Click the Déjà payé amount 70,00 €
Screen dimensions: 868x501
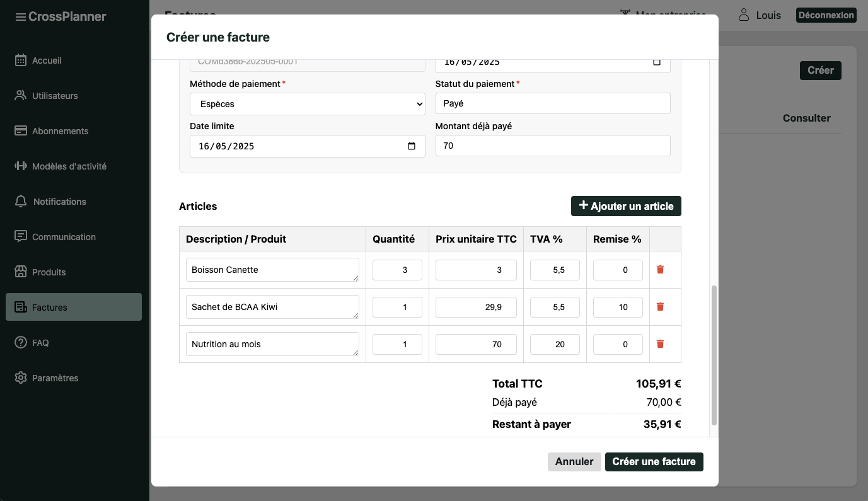(664, 402)
